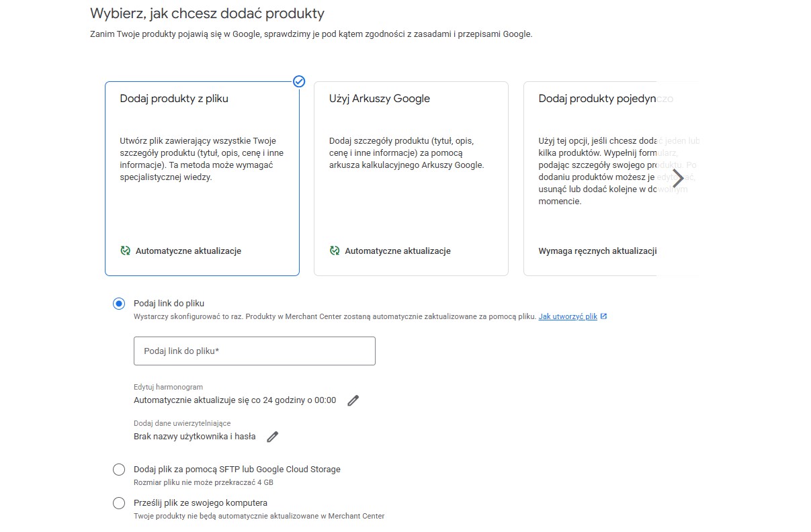The height and width of the screenshot is (532, 811).
Task: Choose the 'Użyj Arkuszy Google' card
Action: (x=411, y=178)
